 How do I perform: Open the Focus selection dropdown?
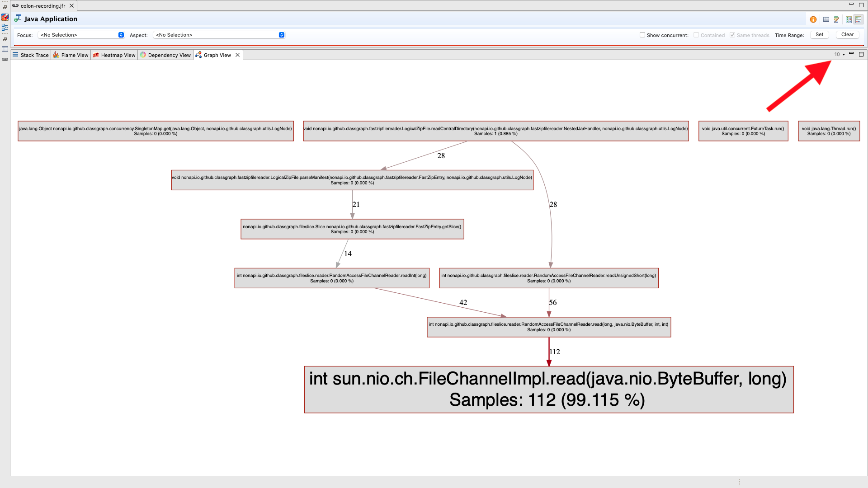point(81,35)
